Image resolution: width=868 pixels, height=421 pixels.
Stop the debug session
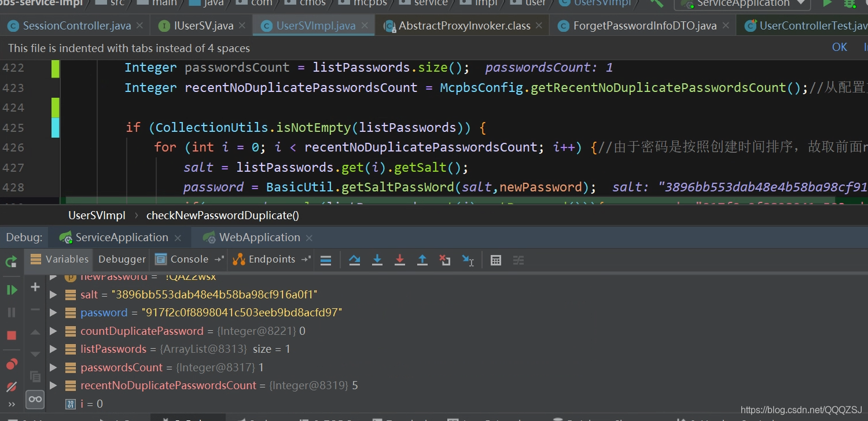pos(11,335)
